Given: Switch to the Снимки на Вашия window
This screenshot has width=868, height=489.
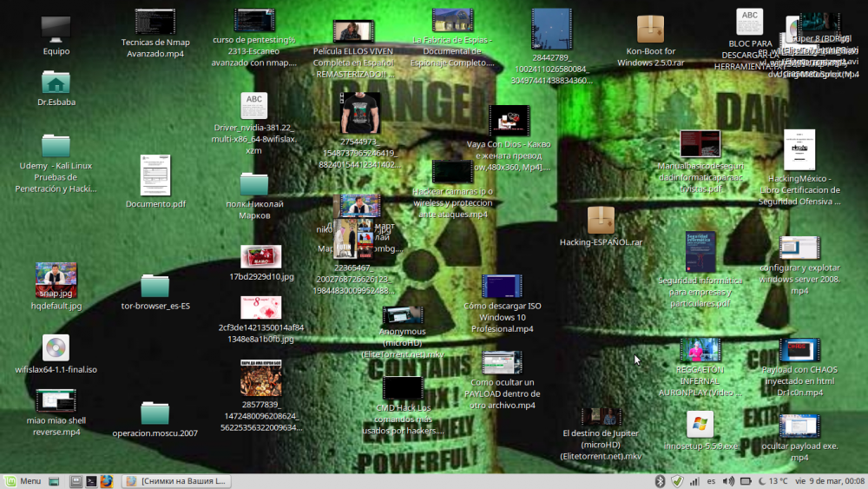Looking at the screenshot, I should [x=176, y=481].
